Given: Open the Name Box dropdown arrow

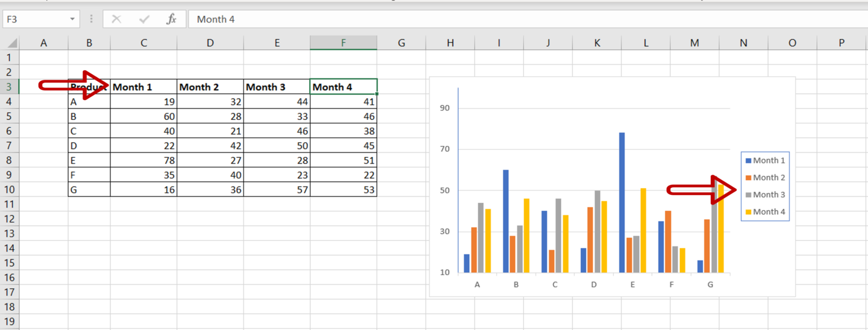Looking at the screenshot, I should pos(72,19).
